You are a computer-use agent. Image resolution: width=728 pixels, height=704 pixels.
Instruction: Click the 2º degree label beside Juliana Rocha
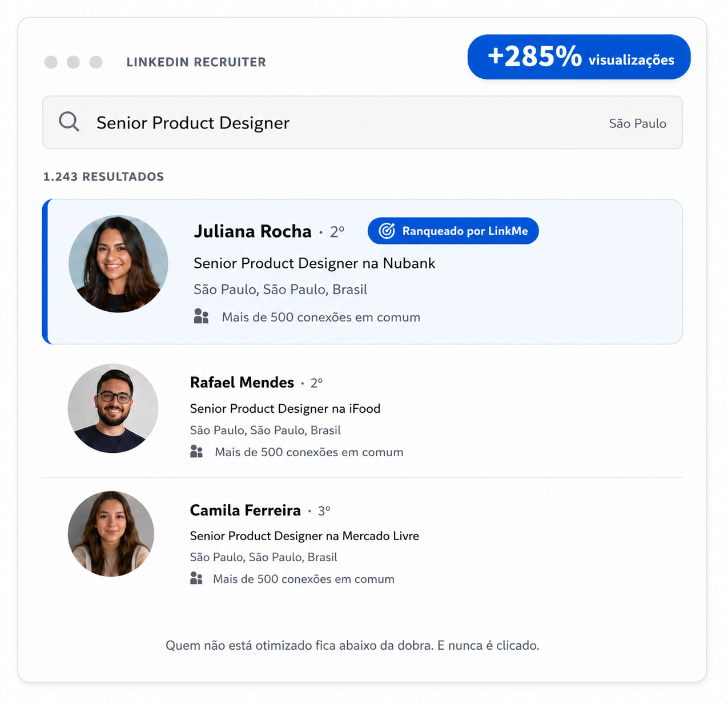[x=337, y=232]
